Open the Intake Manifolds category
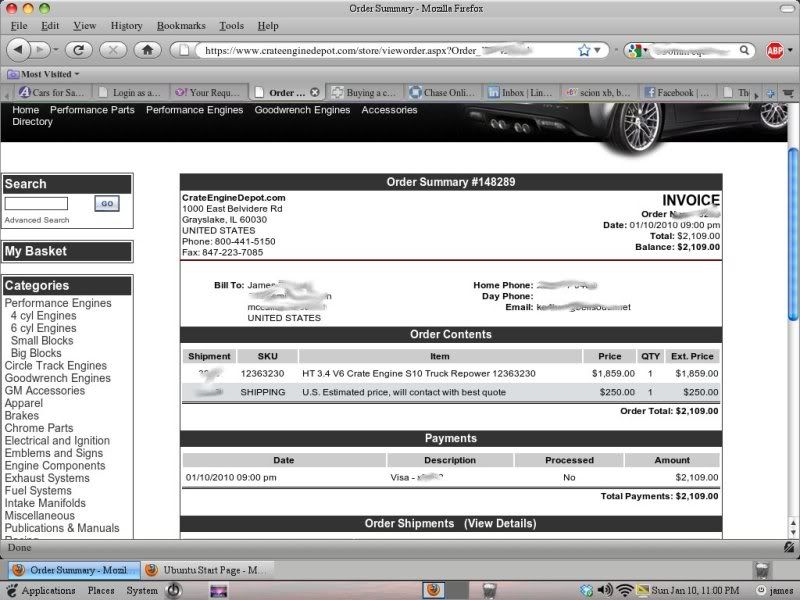The image size is (800, 600). click(45, 503)
